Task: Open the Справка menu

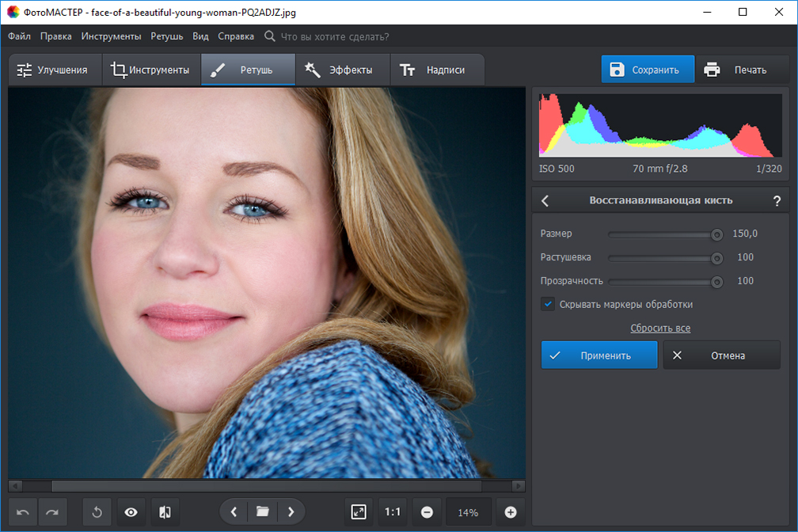Action: 236,36
